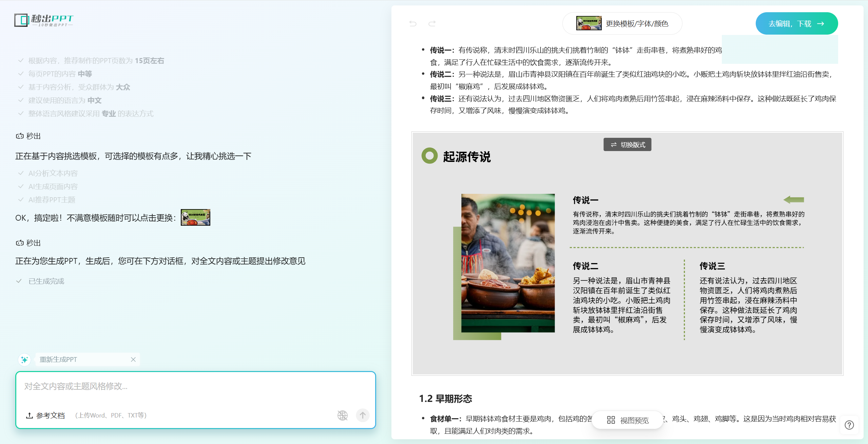Open help question mark icon
The image size is (868, 444).
pyautogui.click(x=849, y=425)
